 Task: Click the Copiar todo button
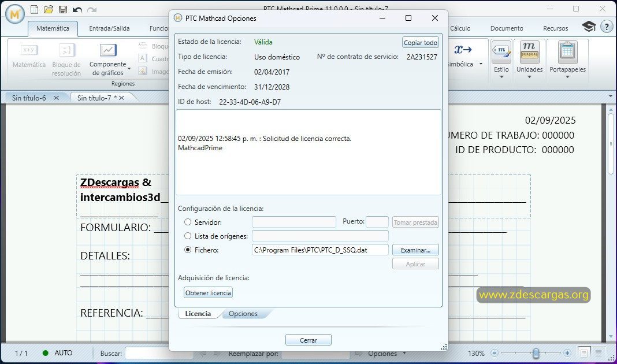[420, 43]
